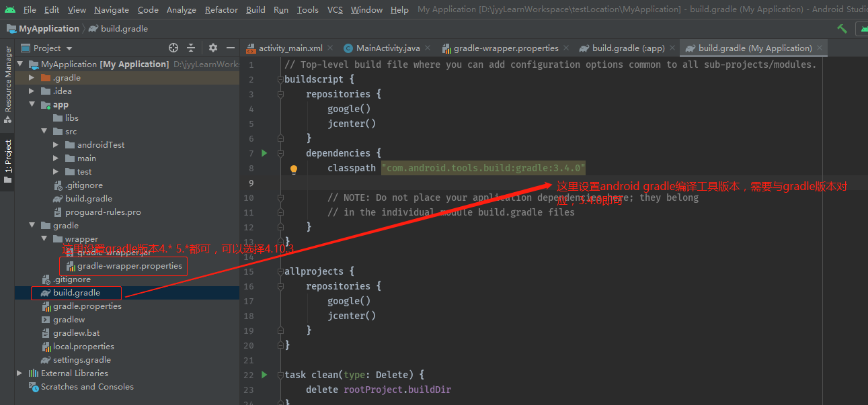Select app's .gitignore file

[77, 185]
